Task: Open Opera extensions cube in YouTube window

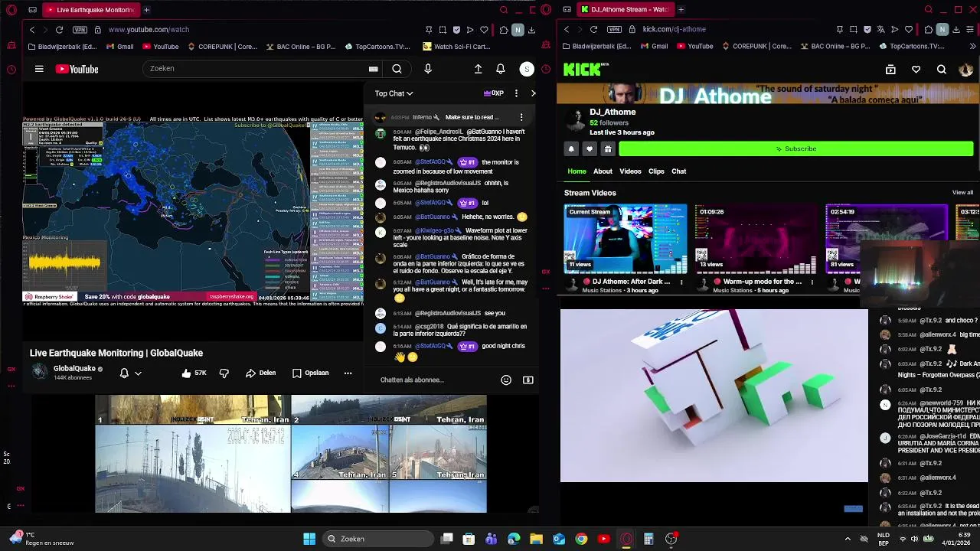Action: coord(503,29)
